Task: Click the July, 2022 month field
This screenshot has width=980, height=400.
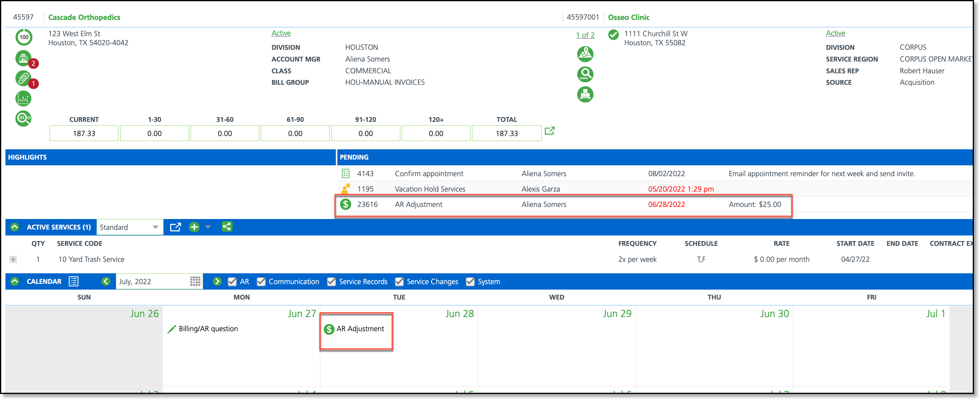Action: coord(152,281)
